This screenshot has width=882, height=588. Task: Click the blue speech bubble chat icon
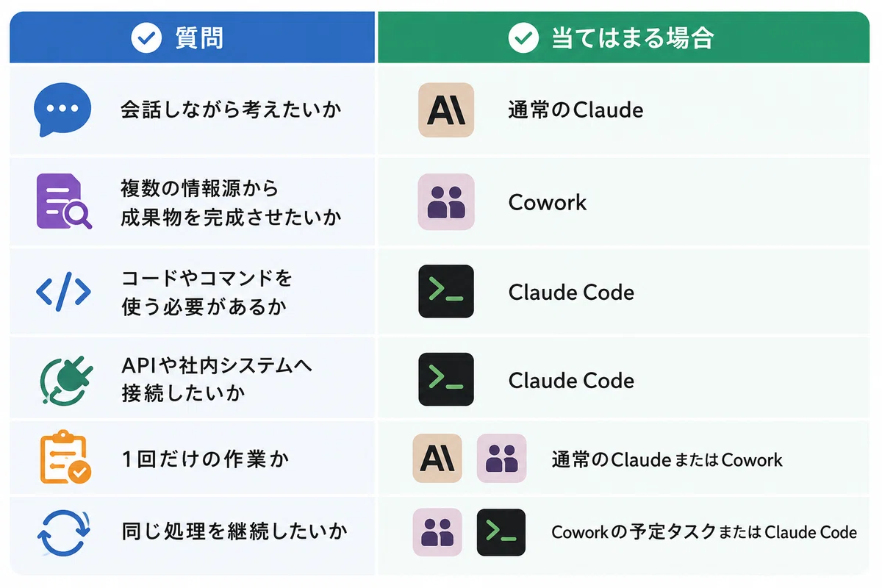click(62, 110)
